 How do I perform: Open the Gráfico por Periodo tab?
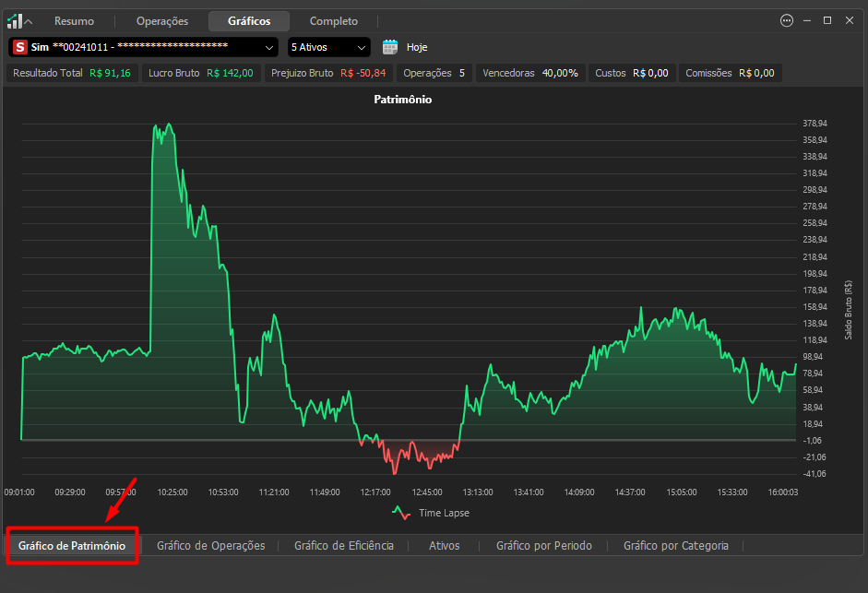point(544,546)
